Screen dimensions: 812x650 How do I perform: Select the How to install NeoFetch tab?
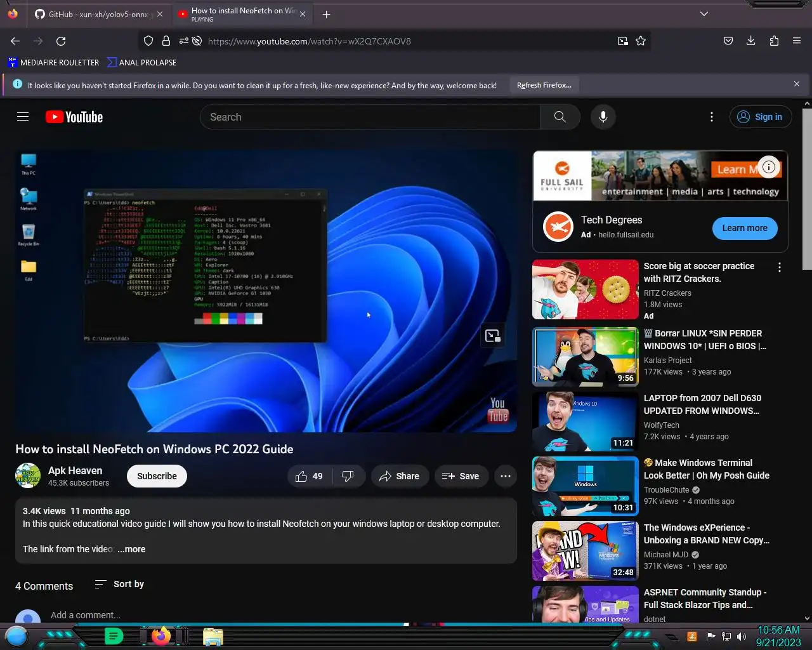(241, 14)
